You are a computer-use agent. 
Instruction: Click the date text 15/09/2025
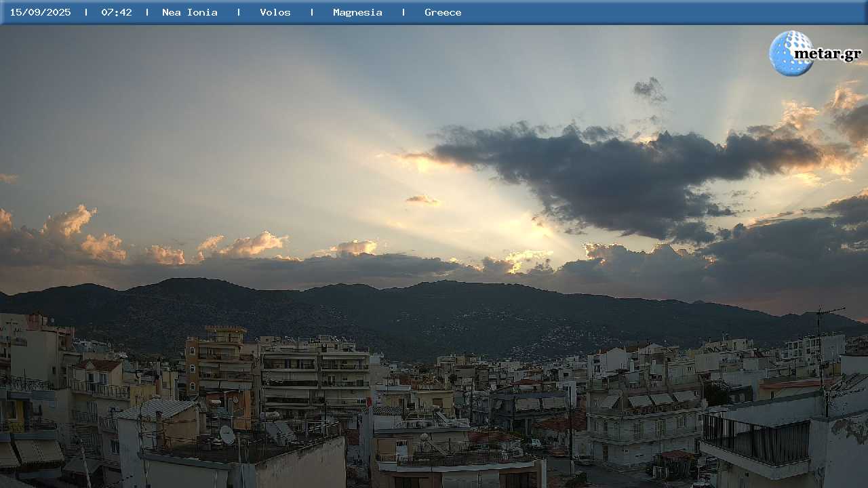click(40, 12)
